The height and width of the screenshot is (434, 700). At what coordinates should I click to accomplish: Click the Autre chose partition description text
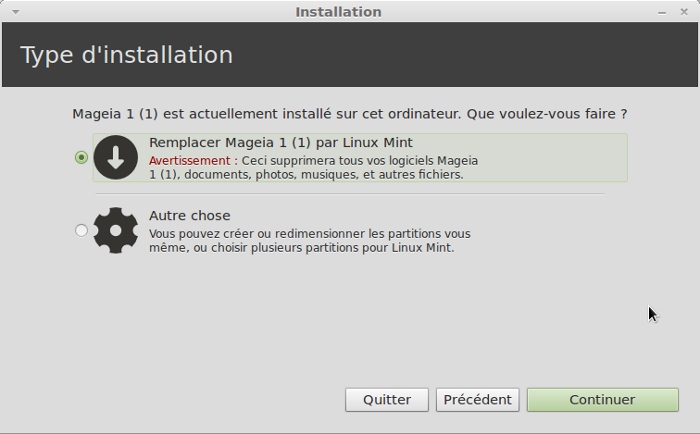click(309, 240)
